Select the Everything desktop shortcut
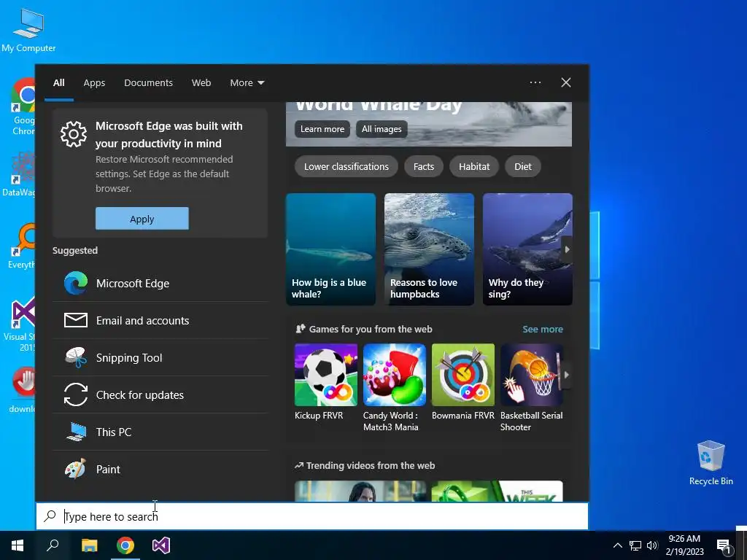This screenshot has width=747, height=560. pyautogui.click(x=21, y=246)
